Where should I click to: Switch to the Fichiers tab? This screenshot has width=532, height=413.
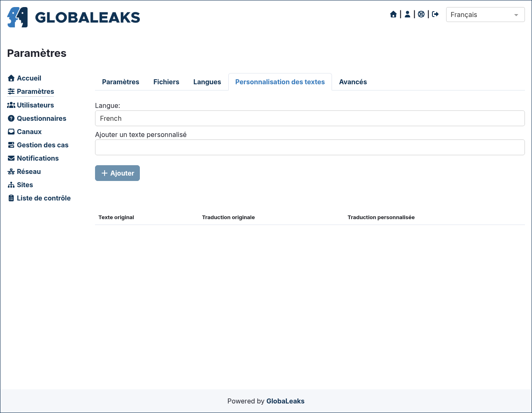(166, 82)
